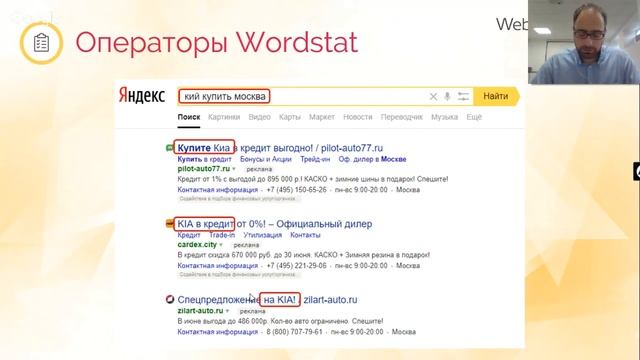Click the Найти search button
Screen dimensions: 640x360
[x=496, y=96]
